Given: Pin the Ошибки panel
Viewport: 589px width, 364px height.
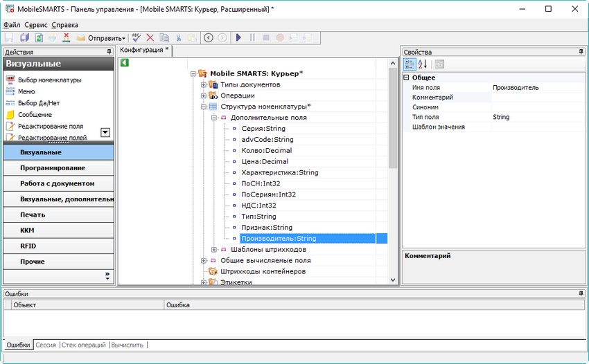Looking at the screenshot, I should pyautogui.click(x=581, y=294).
